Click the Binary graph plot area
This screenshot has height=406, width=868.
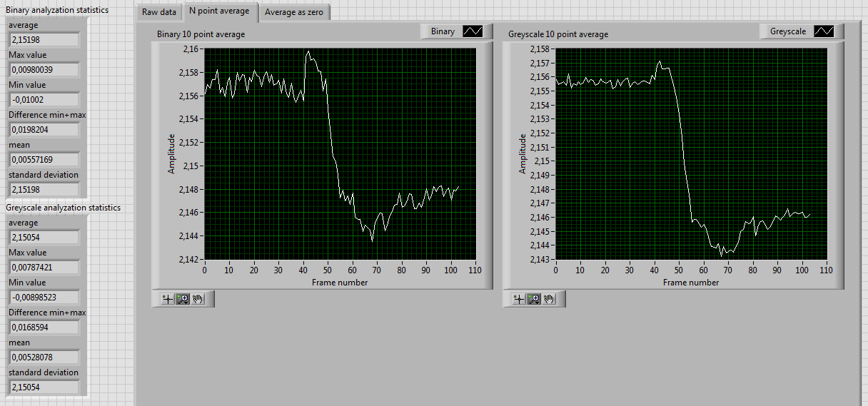[x=340, y=154]
